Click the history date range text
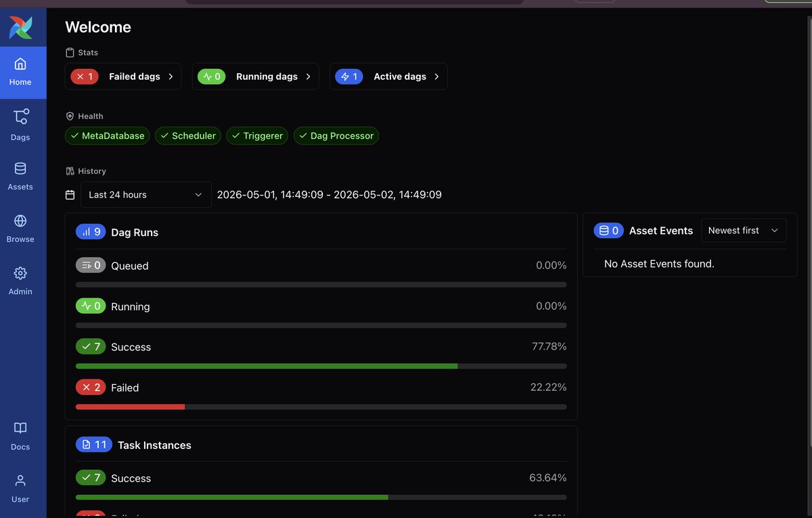The width and height of the screenshot is (812, 518). click(330, 195)
